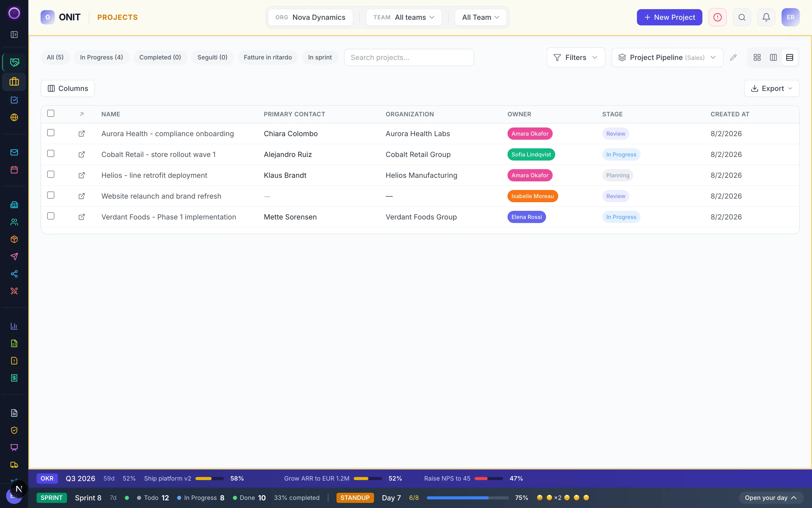Select the In sprint filter tab
The image size is (812, 508).
point(320,57)
